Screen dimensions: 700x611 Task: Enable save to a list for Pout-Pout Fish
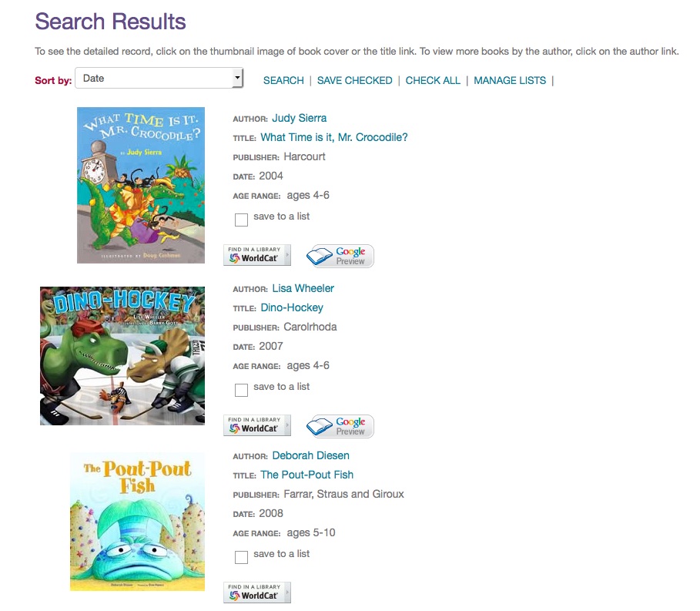click(241, 557)
